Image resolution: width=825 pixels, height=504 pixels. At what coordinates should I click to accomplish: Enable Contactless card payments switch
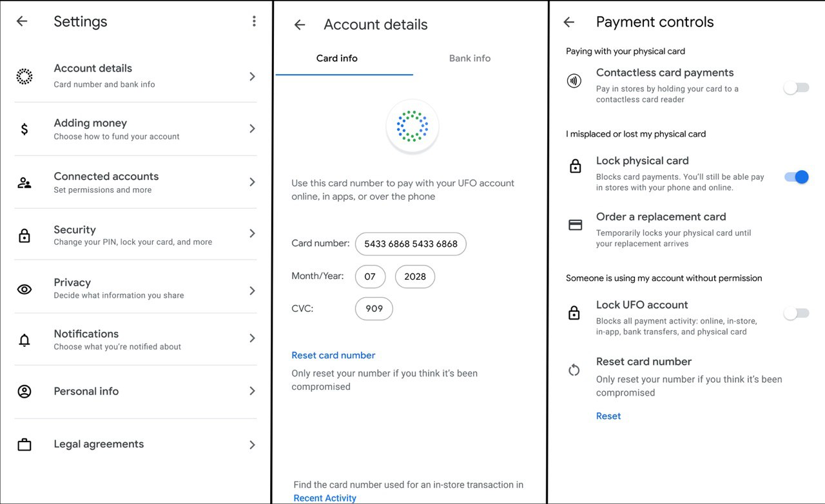point(796,88)
